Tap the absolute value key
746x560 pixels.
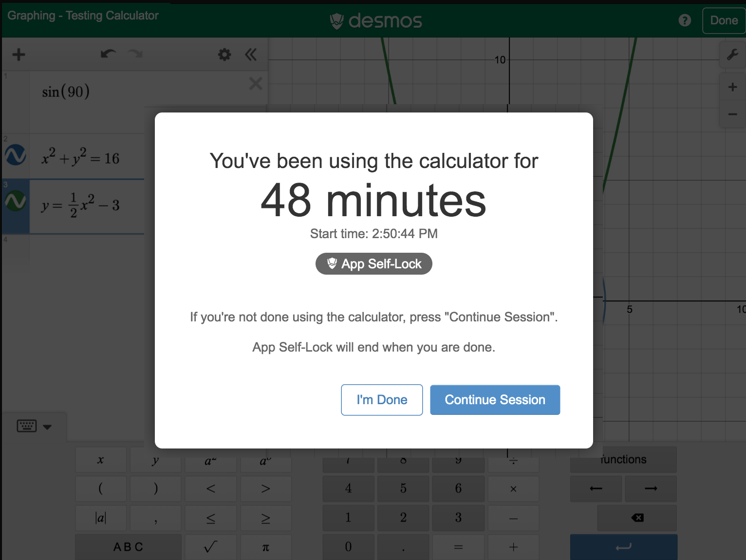[x=100, y=518]
